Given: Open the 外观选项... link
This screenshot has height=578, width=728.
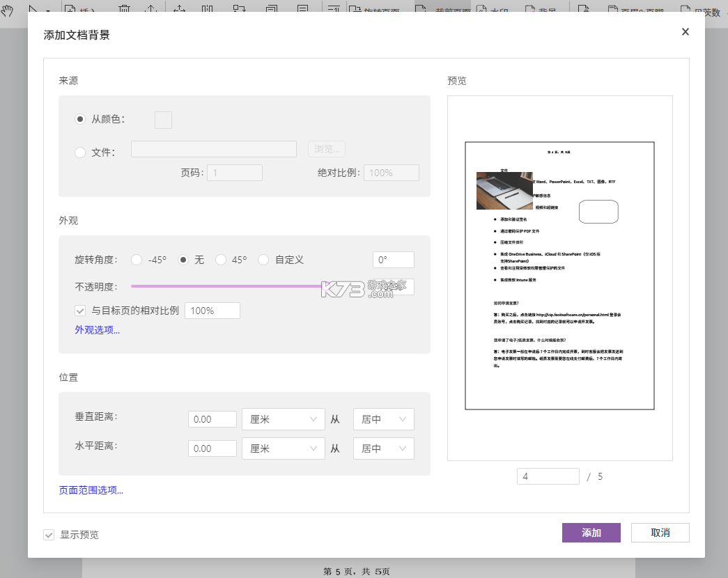Looking at the screenshot, I should coord(97,330).
